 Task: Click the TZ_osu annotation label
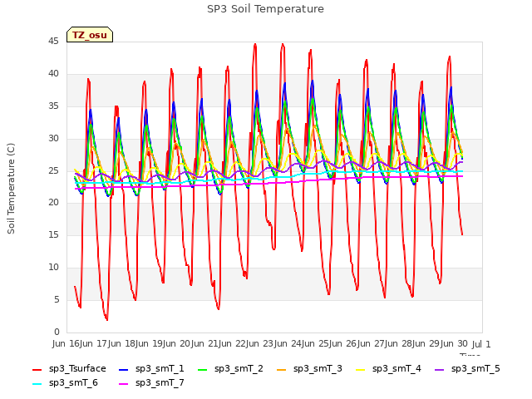click(90, 35)
